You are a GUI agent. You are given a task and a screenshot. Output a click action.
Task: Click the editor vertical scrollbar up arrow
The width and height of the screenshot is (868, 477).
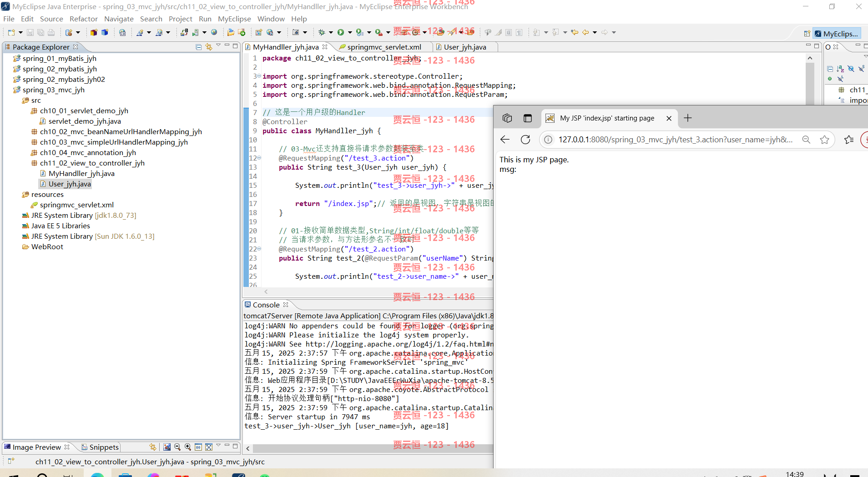coord(810,58)
